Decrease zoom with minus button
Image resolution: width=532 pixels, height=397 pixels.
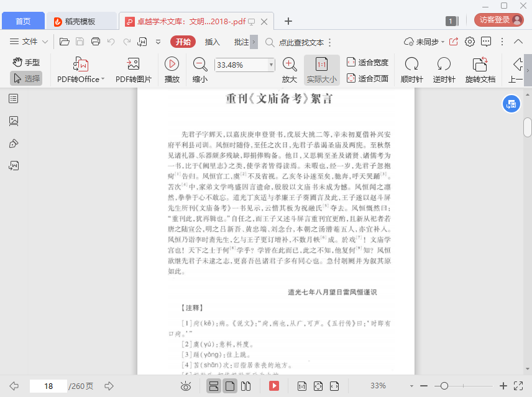(x=424, y=386)
